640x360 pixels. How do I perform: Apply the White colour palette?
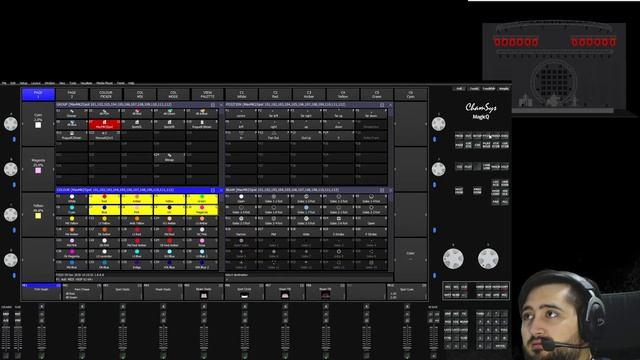click(72, 199)
